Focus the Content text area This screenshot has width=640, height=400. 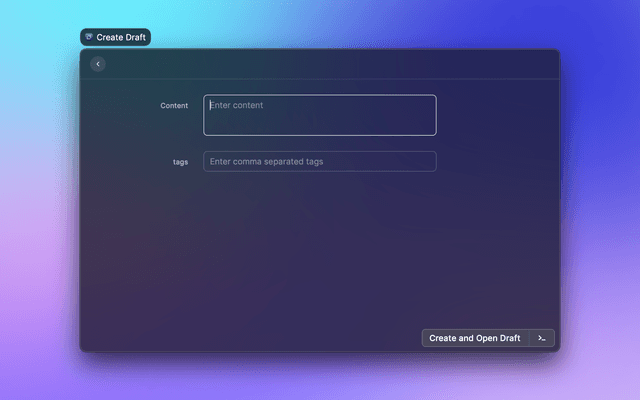(320, 115)
